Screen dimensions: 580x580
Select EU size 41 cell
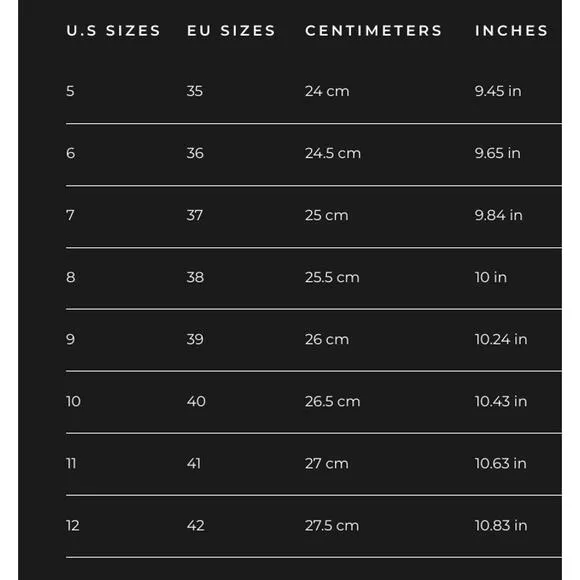(x=194, y=463)
